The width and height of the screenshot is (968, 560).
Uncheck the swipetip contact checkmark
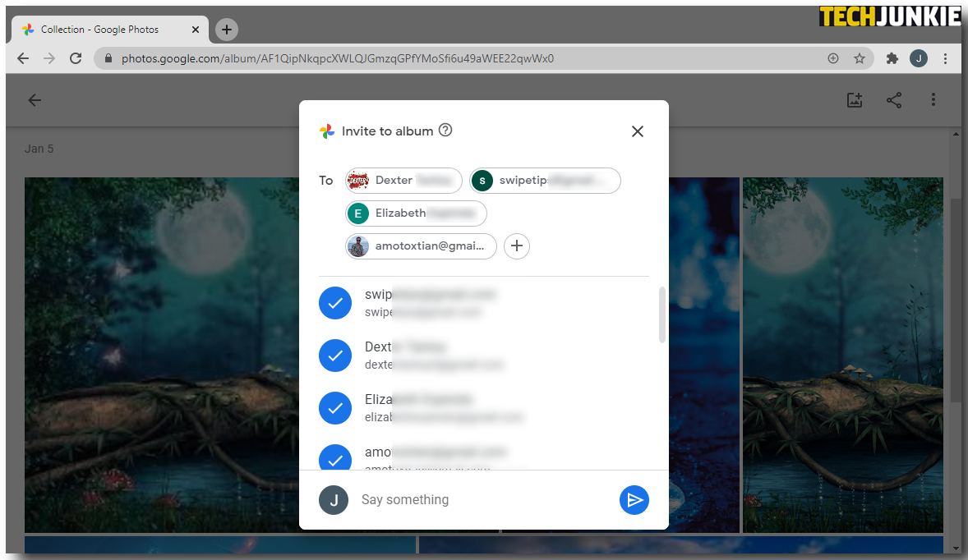(x=334, y=303)
